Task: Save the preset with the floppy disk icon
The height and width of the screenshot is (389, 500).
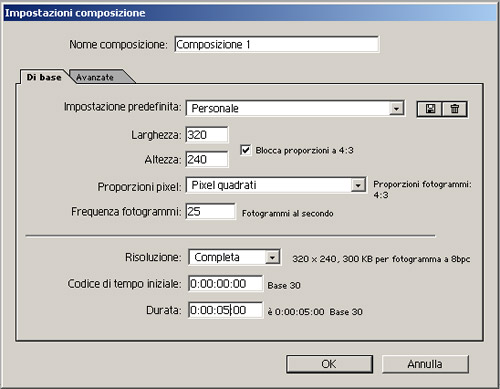Action: coord(429,109)
